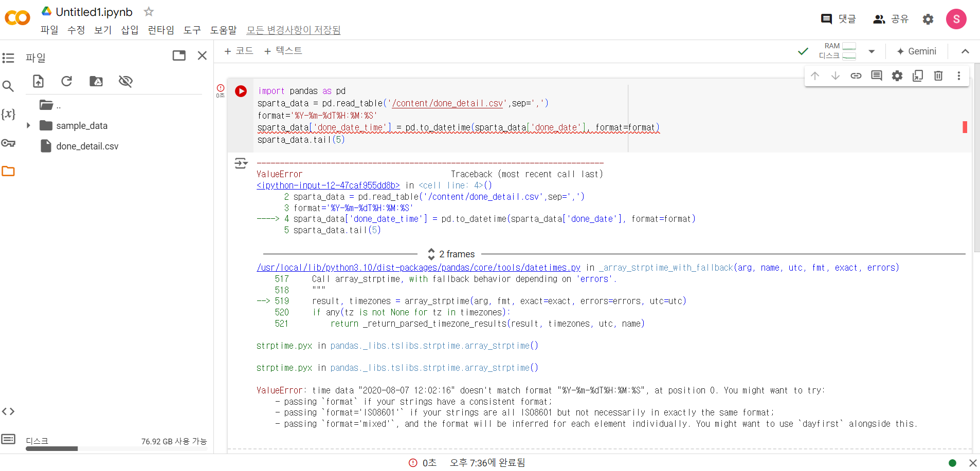Open more cell actions menu

[x=959, y=76]
